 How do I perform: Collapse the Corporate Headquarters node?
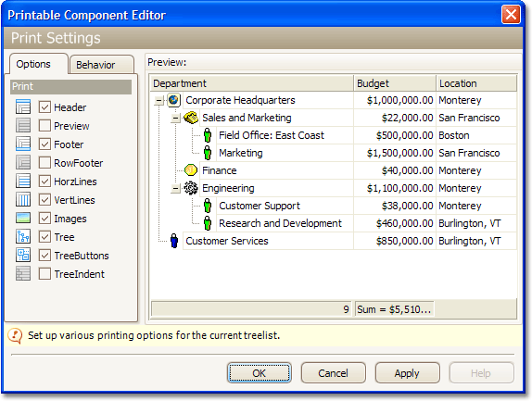158,100
